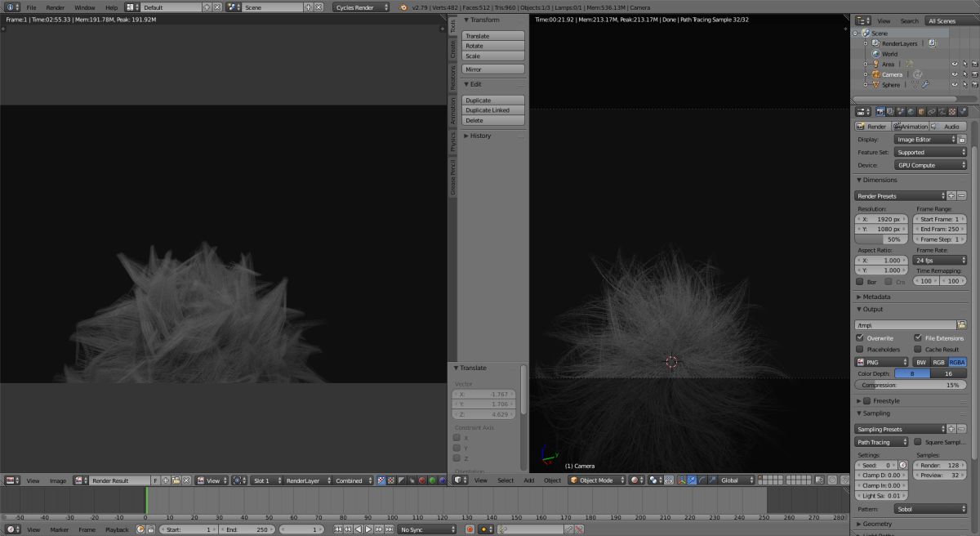The image size is (980, 536).
Task: Uncheck the File Extensions checkbox
Action: [918, 338]
